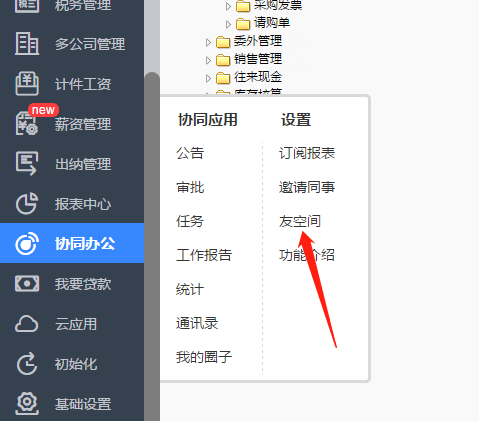Click the 云应用 cloud icon
Image resolution: width=479 pixels, height=421 pixels.
point(27,324)
